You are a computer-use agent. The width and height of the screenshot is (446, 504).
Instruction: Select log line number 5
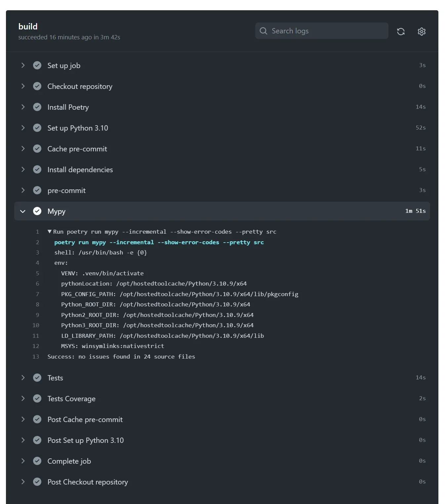point(37,273)
